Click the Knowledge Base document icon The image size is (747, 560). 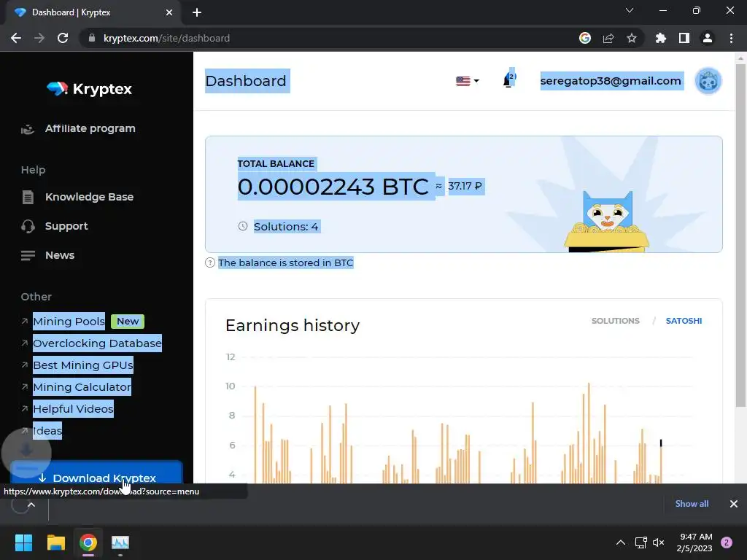(28, 197)
